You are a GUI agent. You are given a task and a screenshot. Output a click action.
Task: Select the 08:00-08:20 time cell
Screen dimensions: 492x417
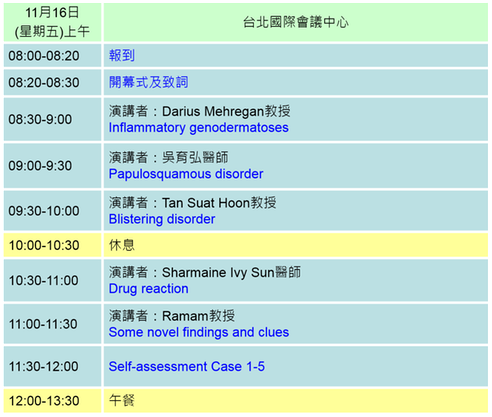[52, 56]
